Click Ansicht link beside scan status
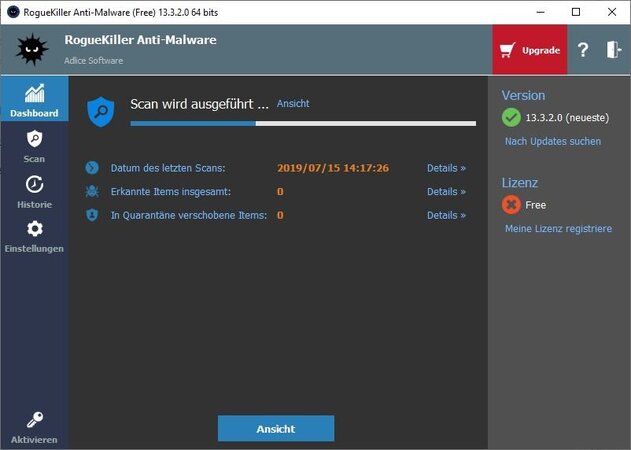 coord(293,103)
